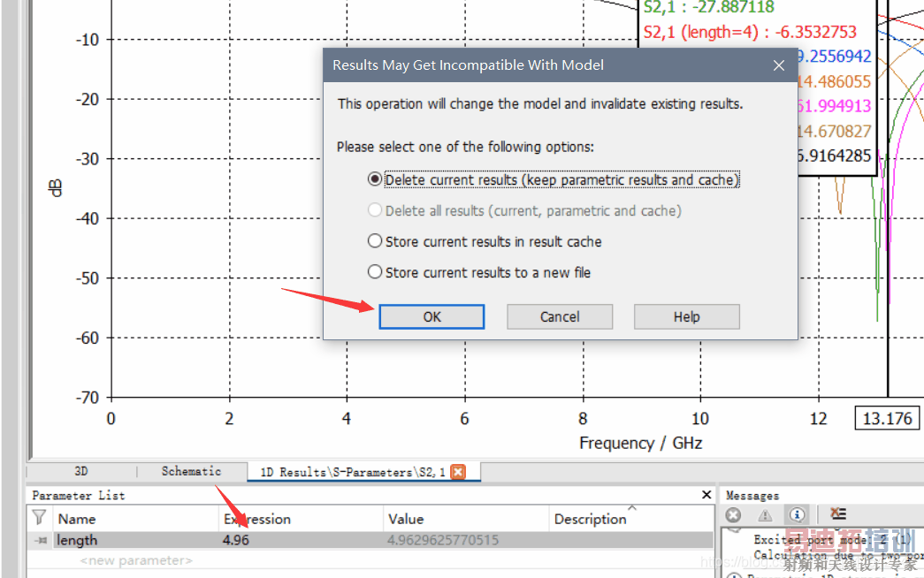
Task: Click the Frequency / GHz axis label
Action: click(x=640, y=443)
